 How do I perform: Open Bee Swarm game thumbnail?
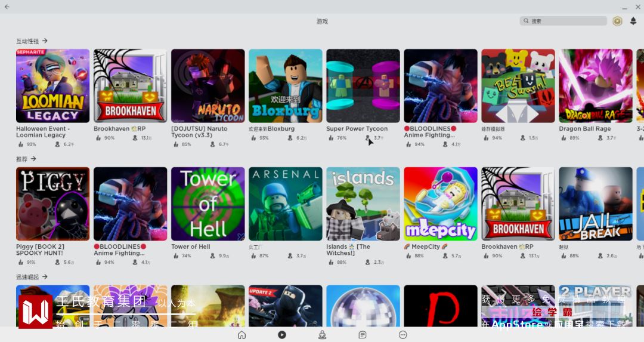(518, 86)
